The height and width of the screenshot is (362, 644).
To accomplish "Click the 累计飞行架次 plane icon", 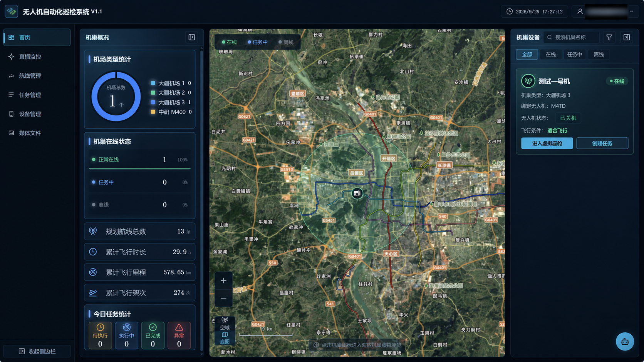I will [x=93, y=293].
